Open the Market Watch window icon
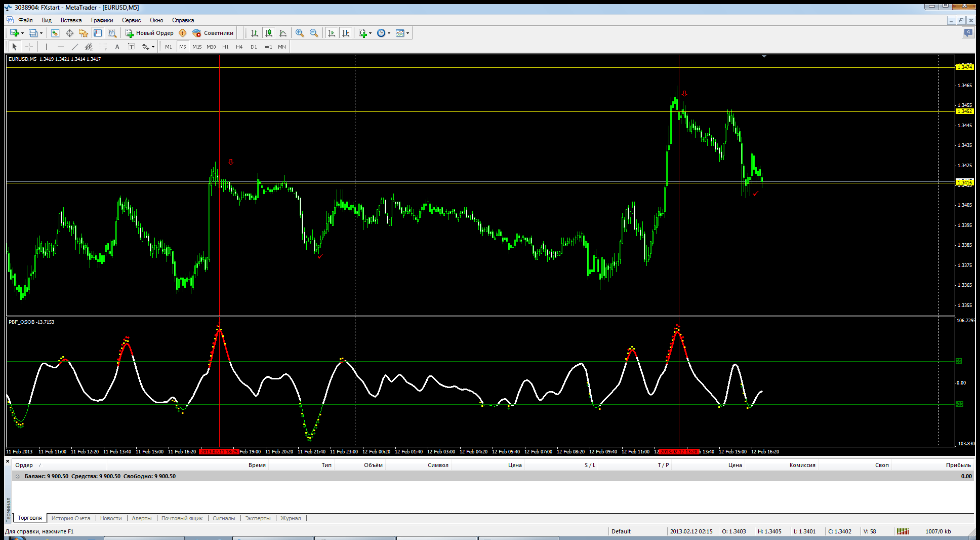980x540 pixels. [55, 33]
